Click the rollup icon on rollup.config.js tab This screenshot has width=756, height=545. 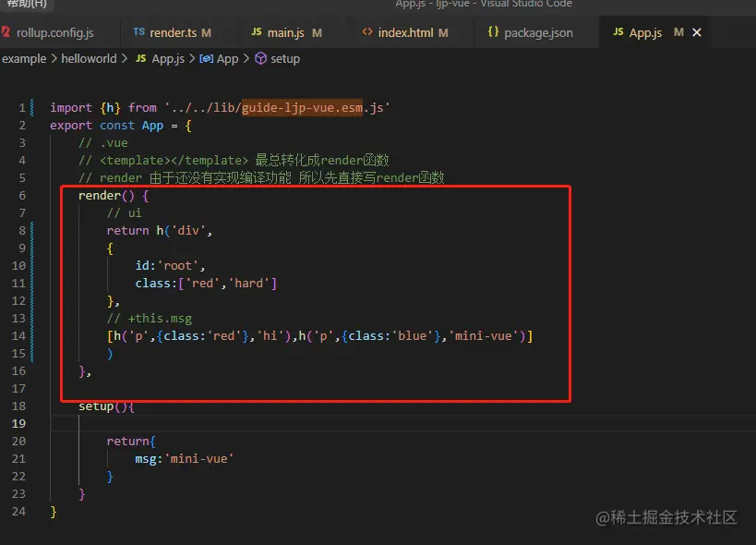[x=6, y=31]
